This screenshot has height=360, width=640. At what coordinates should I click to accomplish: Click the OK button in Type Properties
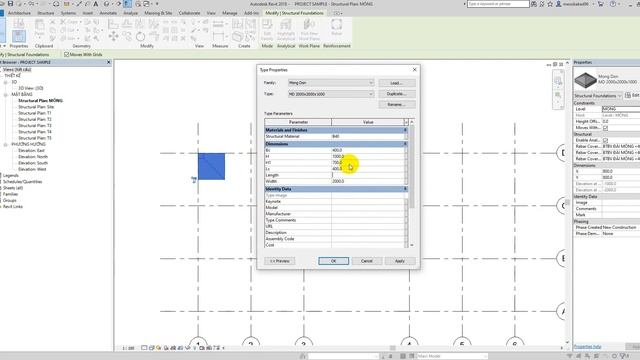[333, 261]
